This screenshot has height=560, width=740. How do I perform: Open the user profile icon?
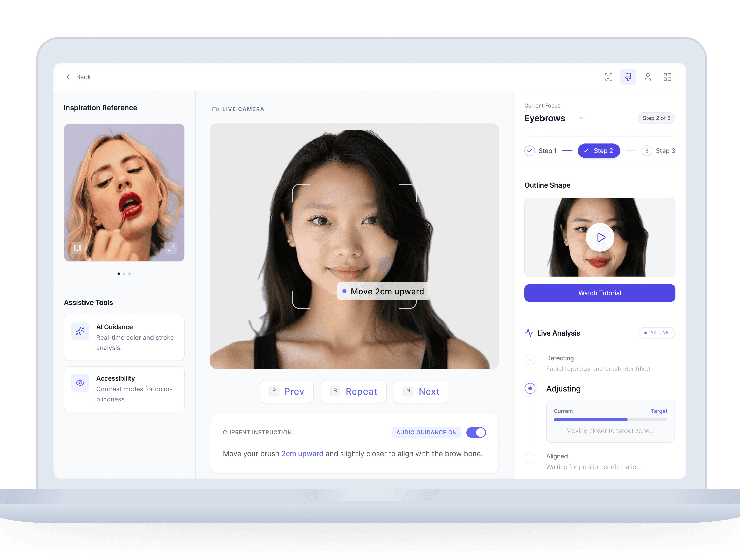tap(647, 77)
